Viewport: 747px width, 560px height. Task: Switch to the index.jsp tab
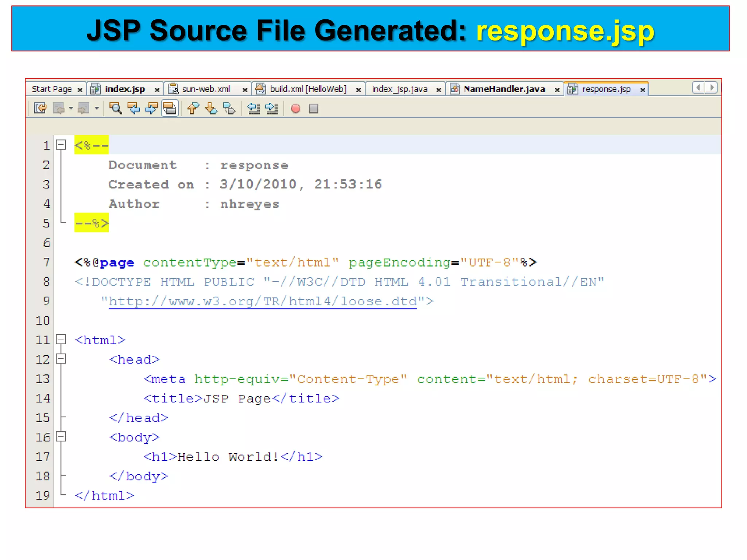(125, 89)
